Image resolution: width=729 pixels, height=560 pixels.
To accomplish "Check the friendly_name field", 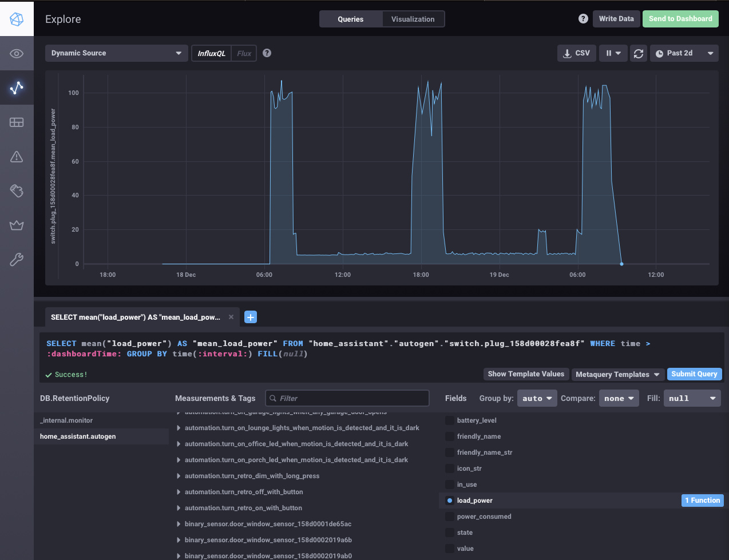I will tap(450, 436).
